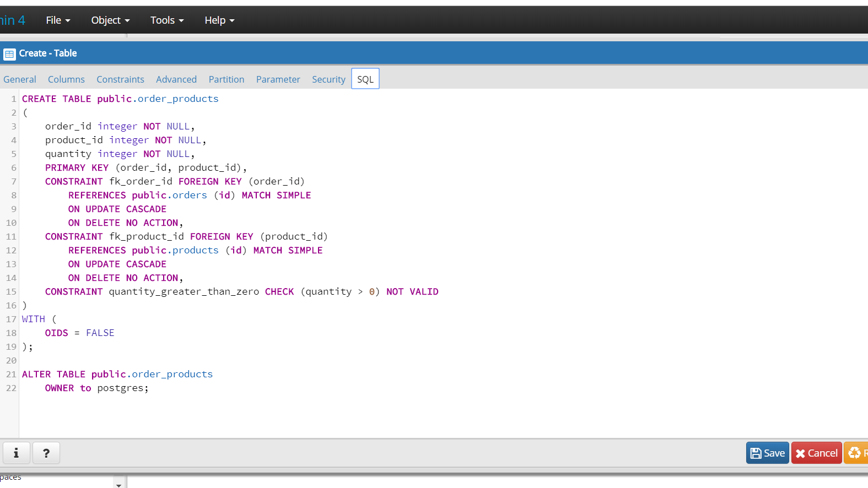Click the quantity_greater_than_zero CHECK line
The height and width of the screenshot is (488, 868).
[242, 291]
